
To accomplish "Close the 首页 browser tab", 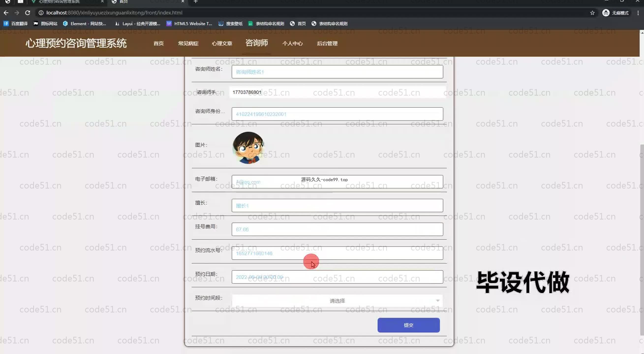I will [x=183, y=1].
